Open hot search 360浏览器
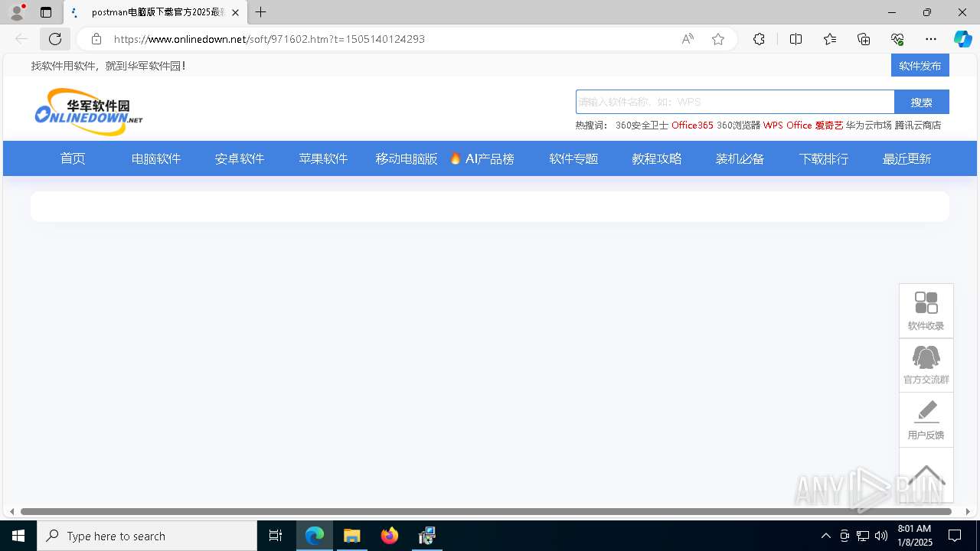The image size is (980, 551). [739, 126]
